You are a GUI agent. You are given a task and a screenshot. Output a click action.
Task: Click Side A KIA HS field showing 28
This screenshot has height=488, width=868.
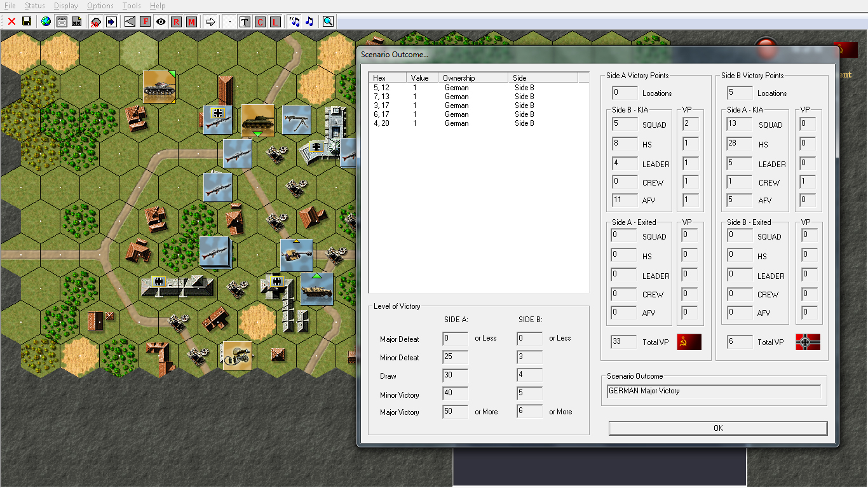coord(740,144)
